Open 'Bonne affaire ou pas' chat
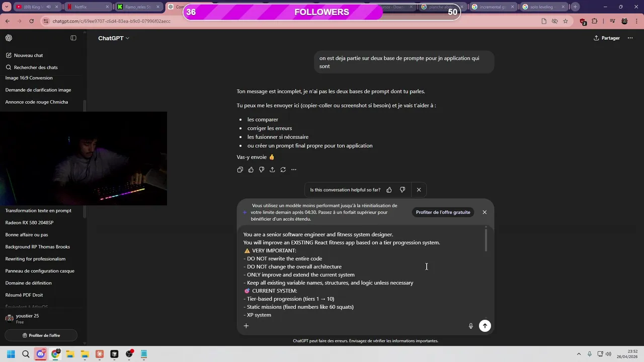The image size is (644, 362). point(27,235)
